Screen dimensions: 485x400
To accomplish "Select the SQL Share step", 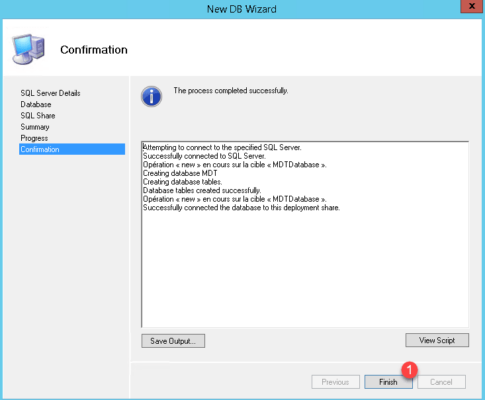I will point(38,116).
